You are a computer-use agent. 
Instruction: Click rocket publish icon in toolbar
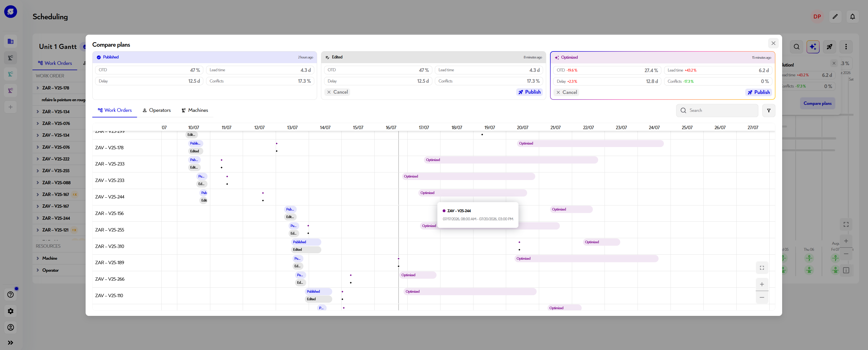click(x=830, y=47)
